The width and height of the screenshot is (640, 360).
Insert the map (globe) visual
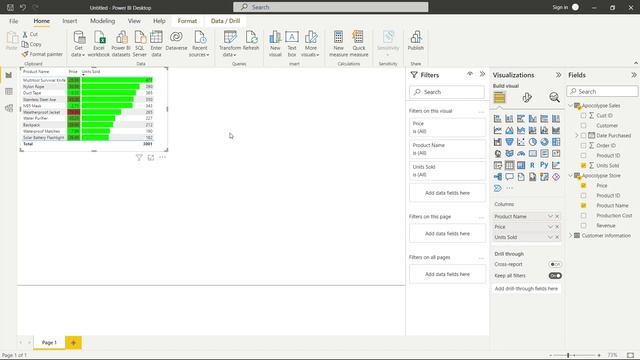click(x=498, y=153)
